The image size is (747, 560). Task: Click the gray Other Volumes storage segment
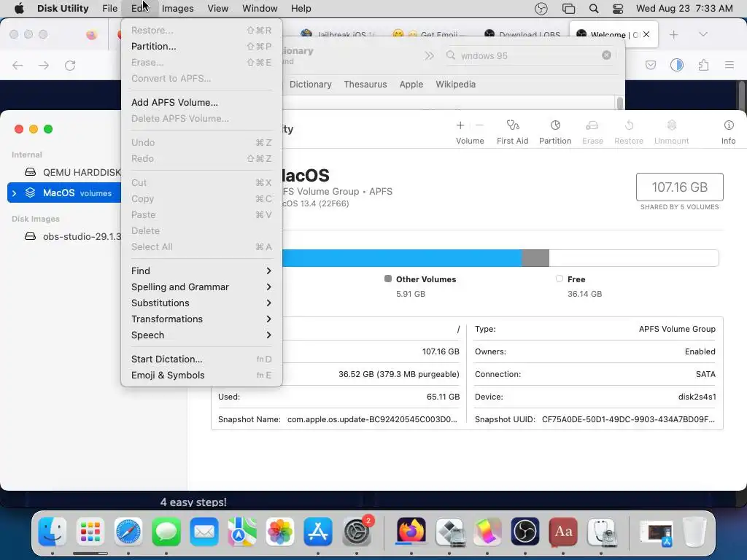535,258
